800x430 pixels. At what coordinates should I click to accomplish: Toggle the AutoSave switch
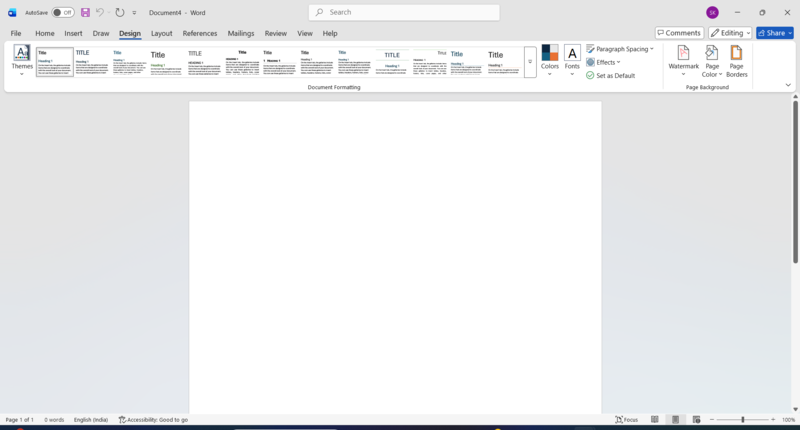pos(63,12)
